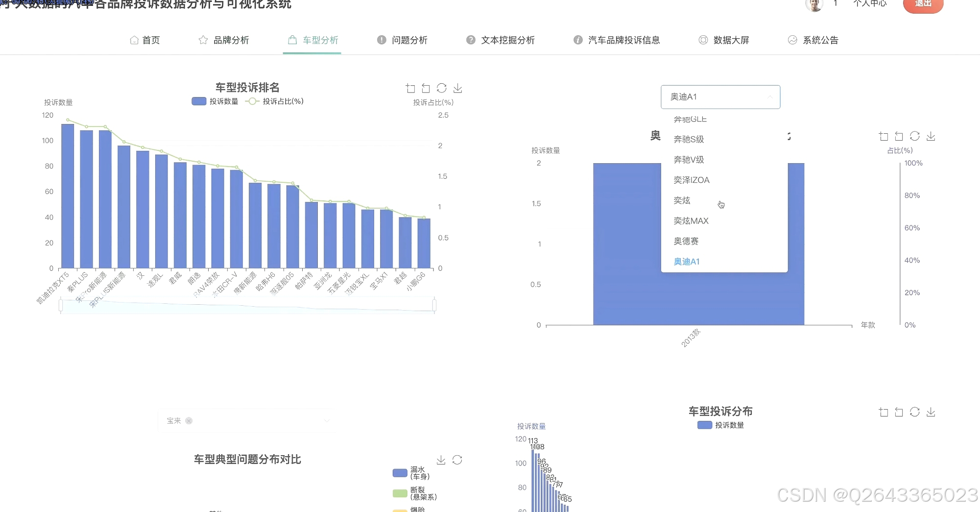Open the 问题分析 tab
Image resolution: width=980 pixels, height=512 pixels.
[x=402, y=40]
